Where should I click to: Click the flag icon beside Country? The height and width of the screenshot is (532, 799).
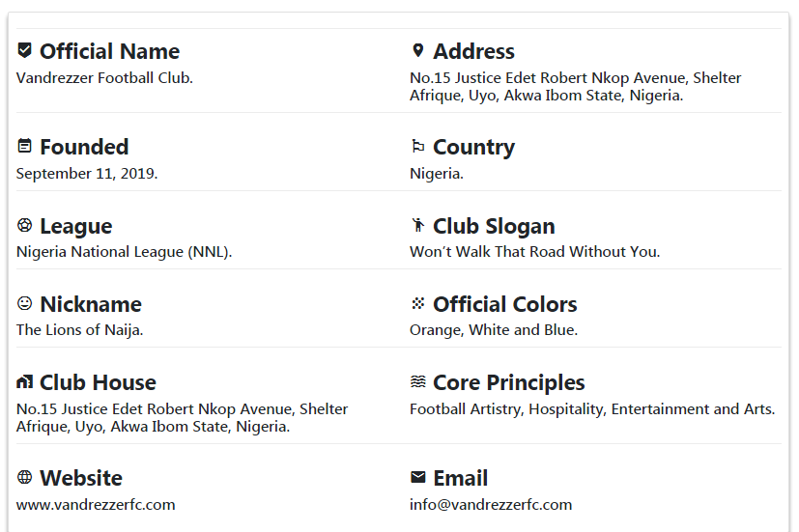(x=417, y=147)
